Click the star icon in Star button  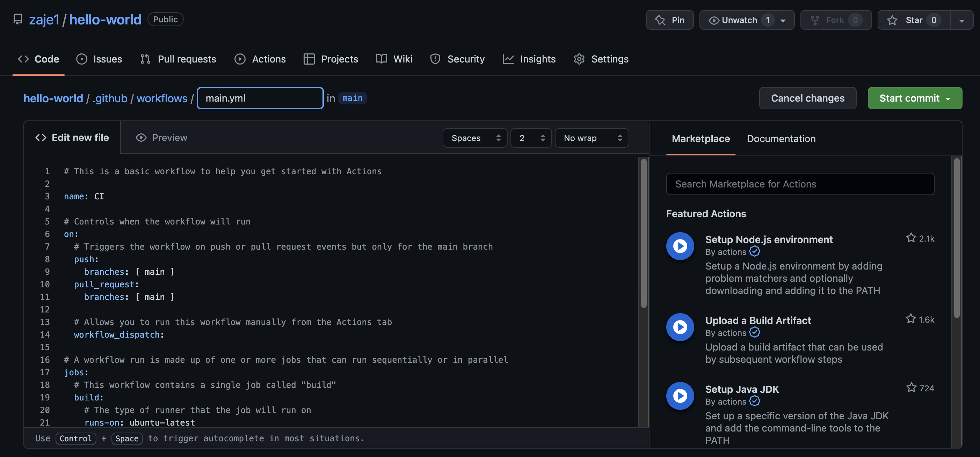point(892,20)
